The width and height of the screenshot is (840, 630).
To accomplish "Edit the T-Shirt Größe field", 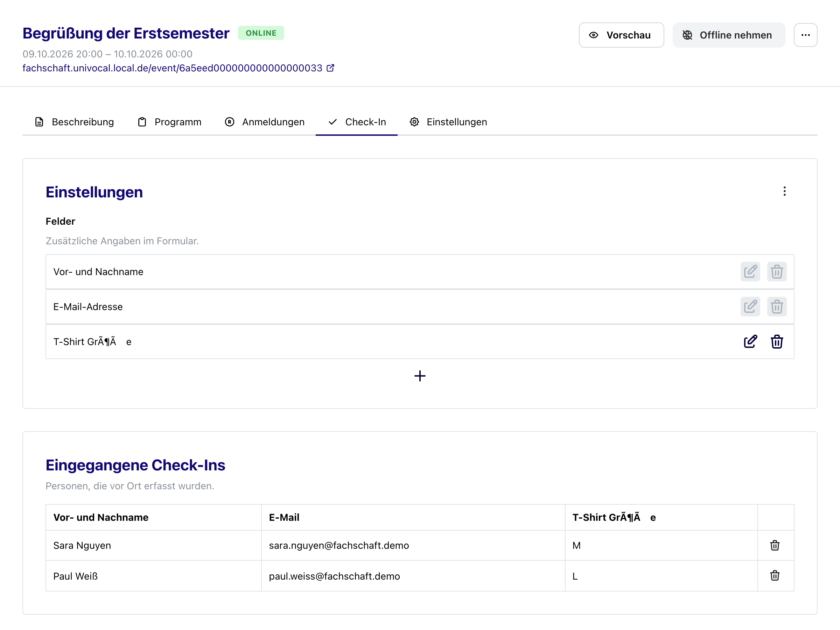I will point(750,342).
